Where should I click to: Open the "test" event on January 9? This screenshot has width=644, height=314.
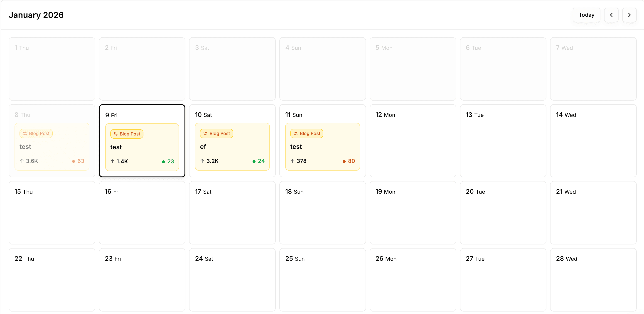(x=142, y=147)
